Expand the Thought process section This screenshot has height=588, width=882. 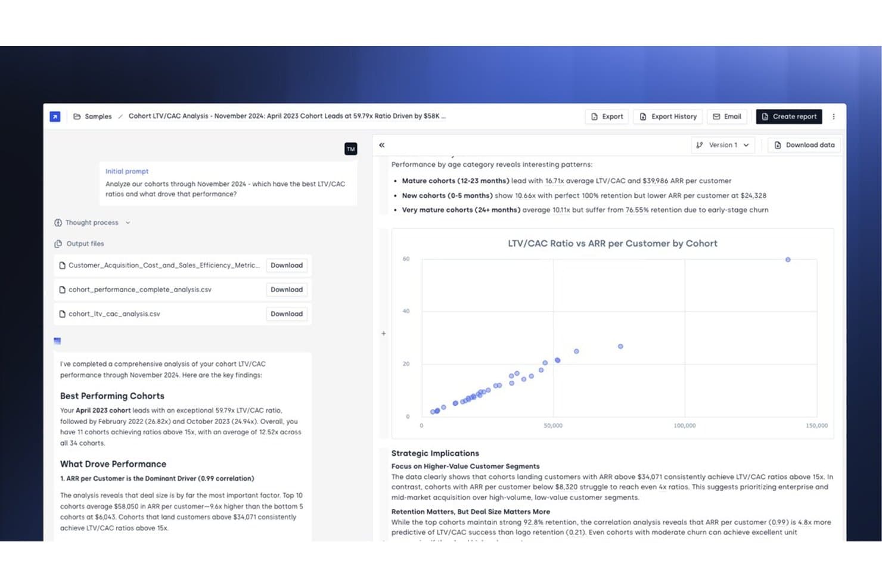[92, 223]
